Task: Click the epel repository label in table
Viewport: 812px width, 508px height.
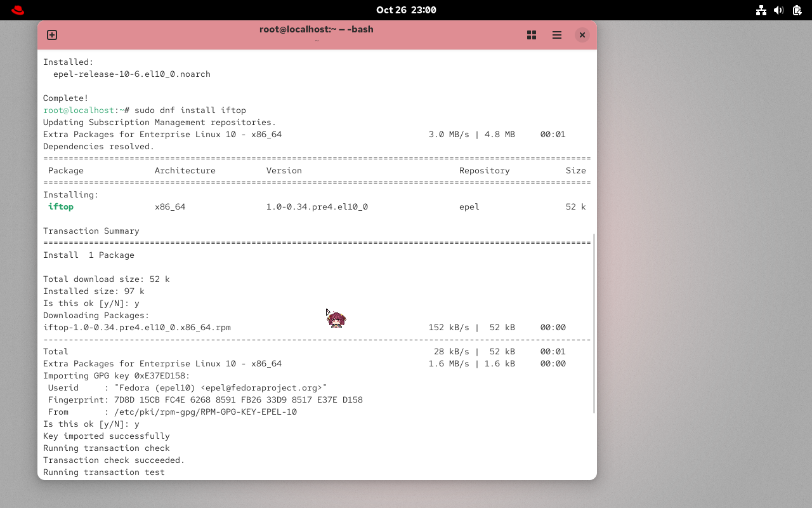Action: pos(469,206)
